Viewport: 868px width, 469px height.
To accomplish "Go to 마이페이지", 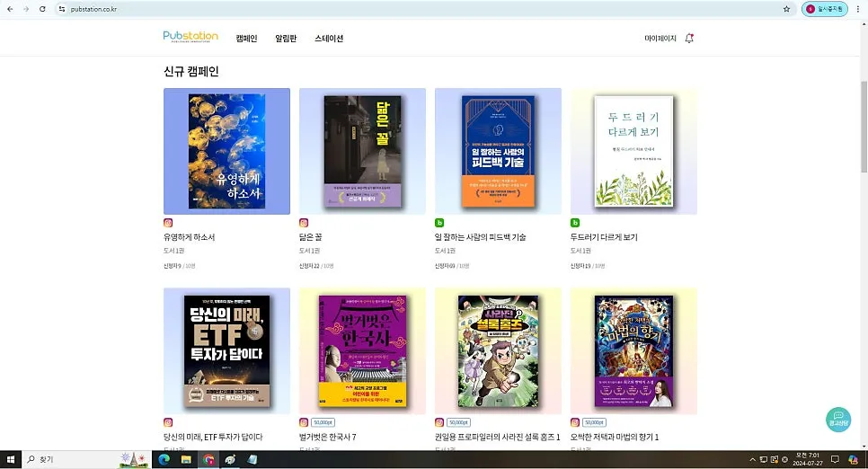I will point(660,39).
